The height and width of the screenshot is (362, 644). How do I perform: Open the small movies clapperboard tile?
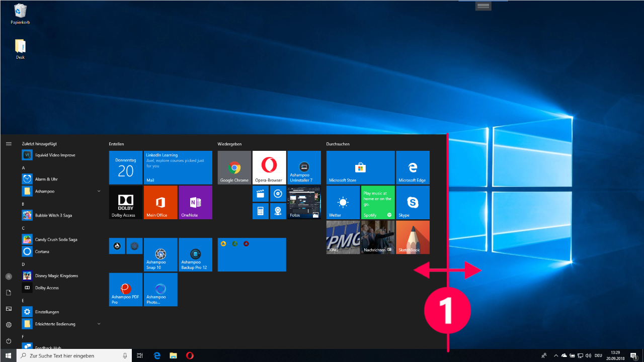(260, 194)
